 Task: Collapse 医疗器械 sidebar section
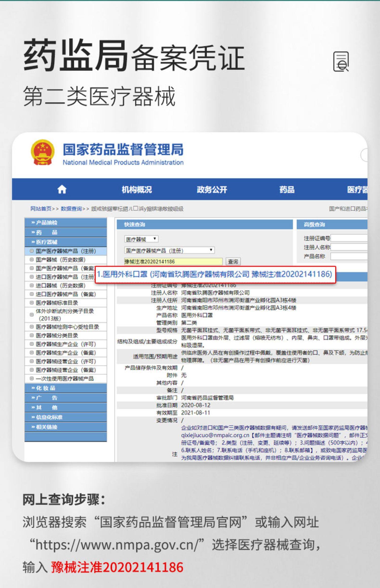(66, 242)
